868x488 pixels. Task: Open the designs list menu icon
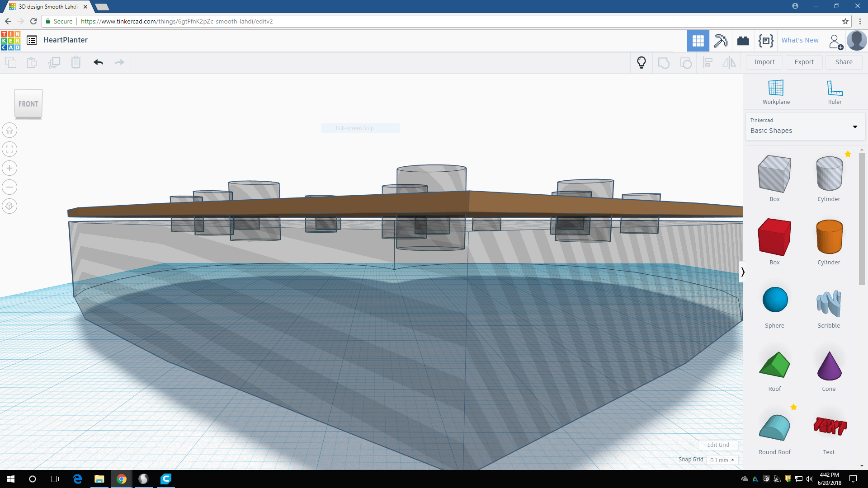[x=32, y=40]
